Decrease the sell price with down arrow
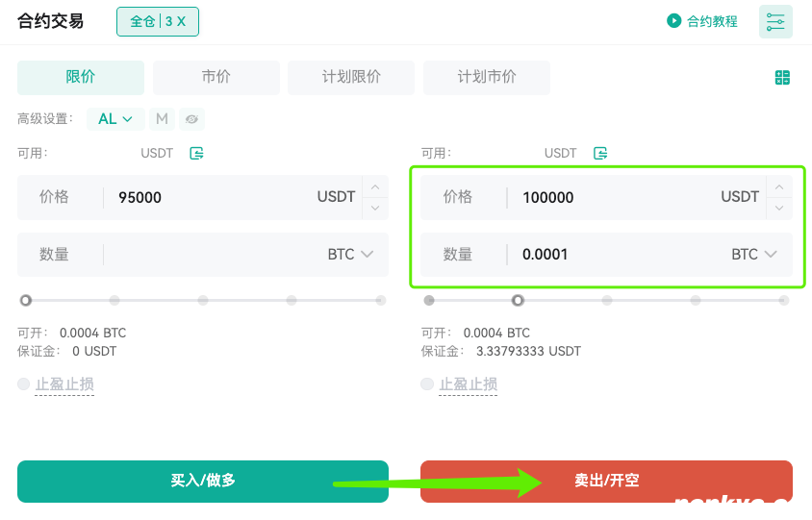This screenshot has height=520, width=812. click(x=779, y=207)
